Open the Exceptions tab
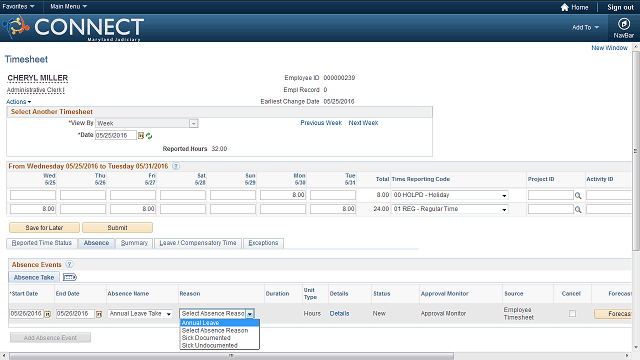The height and width of the screenshot is (360, 640). (263, 243)
